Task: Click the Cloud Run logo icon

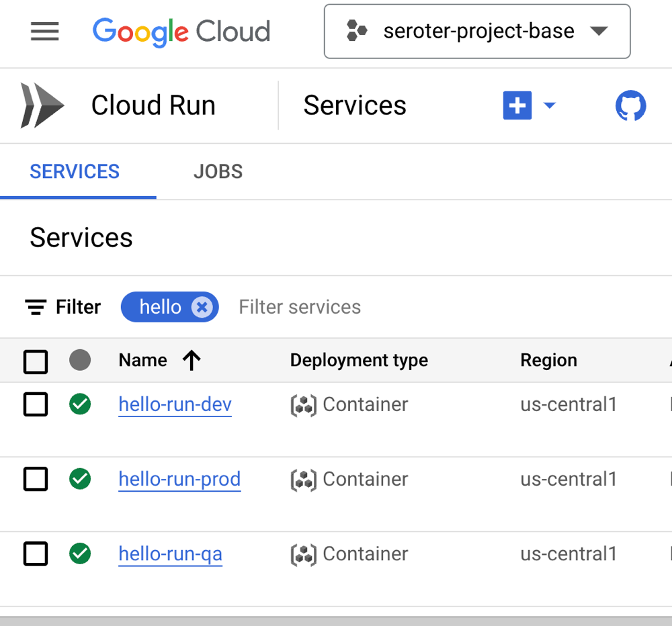Action: (x=42, y=105)
